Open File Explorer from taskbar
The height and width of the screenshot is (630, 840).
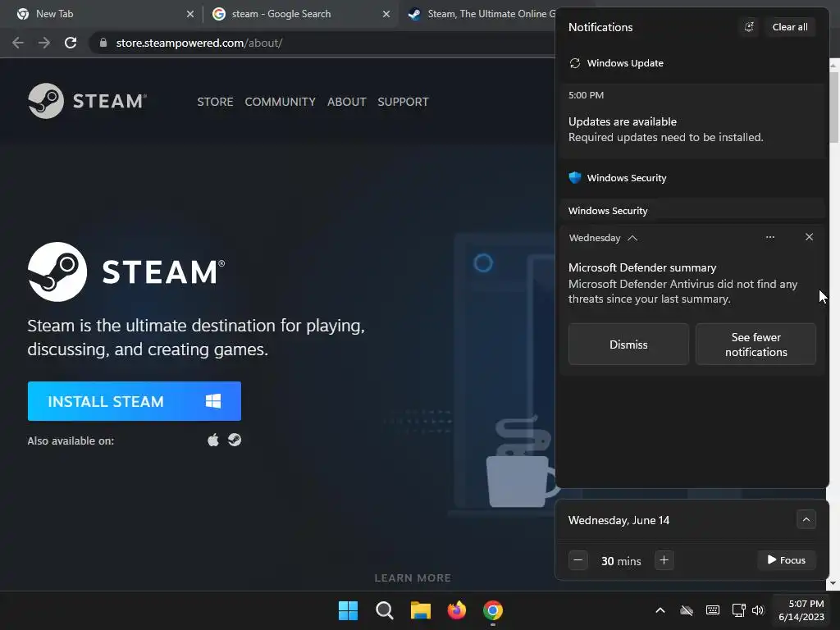tap(421, 610)
